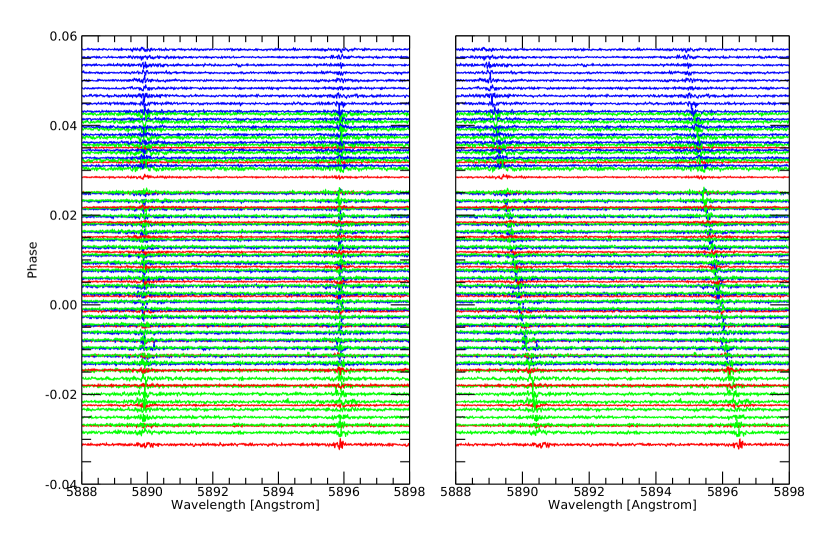830x534 pixels.
Task: Click the 5890 tick label under the right plot
Action: pyautogui.click(x=522, y=492)
